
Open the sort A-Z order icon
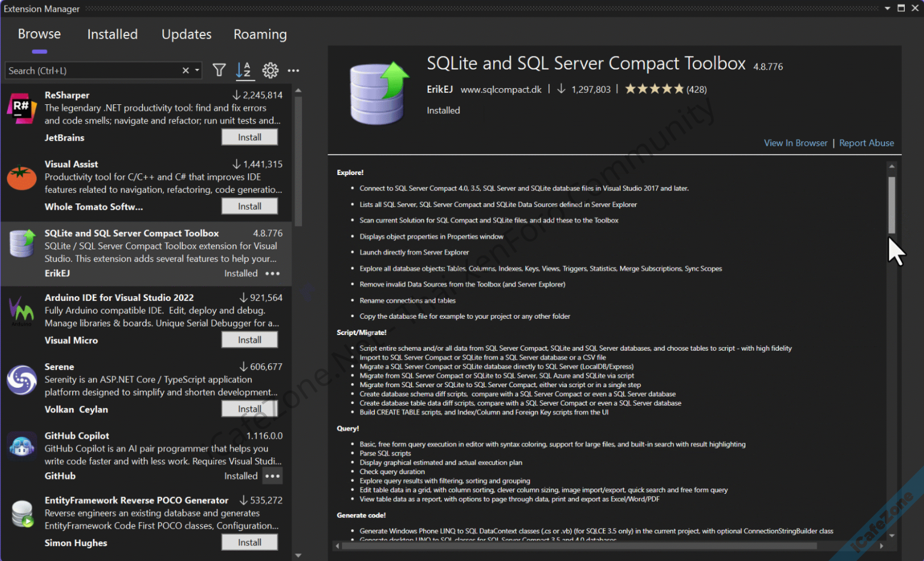click(243, 71)
